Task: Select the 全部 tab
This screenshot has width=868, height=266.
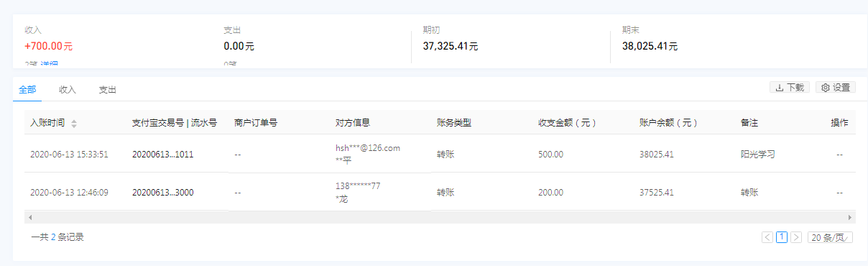Action: [27, 90]
